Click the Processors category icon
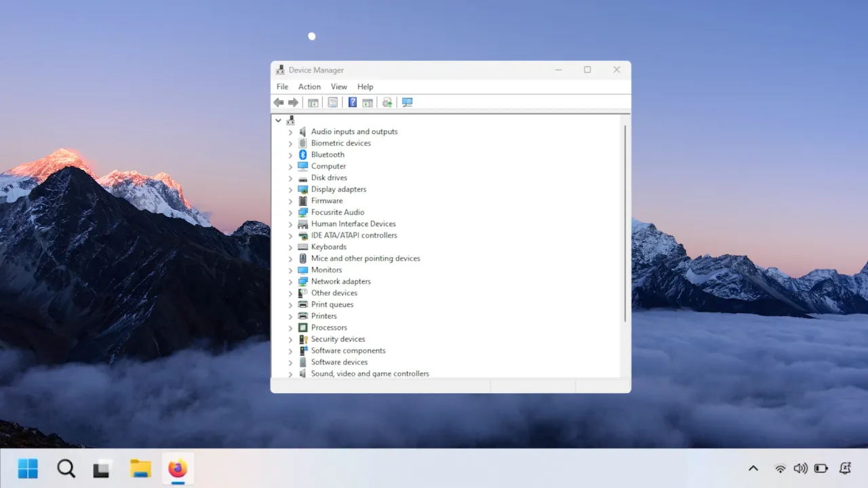Image resolution: width=868 pixels, height=488 pixels. pyautogui.click(x=302, y=327)
